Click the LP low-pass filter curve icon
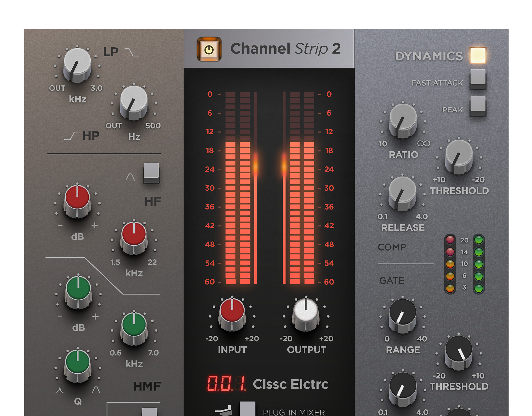Viewport: 532px width, 416px height. (132, 52)
